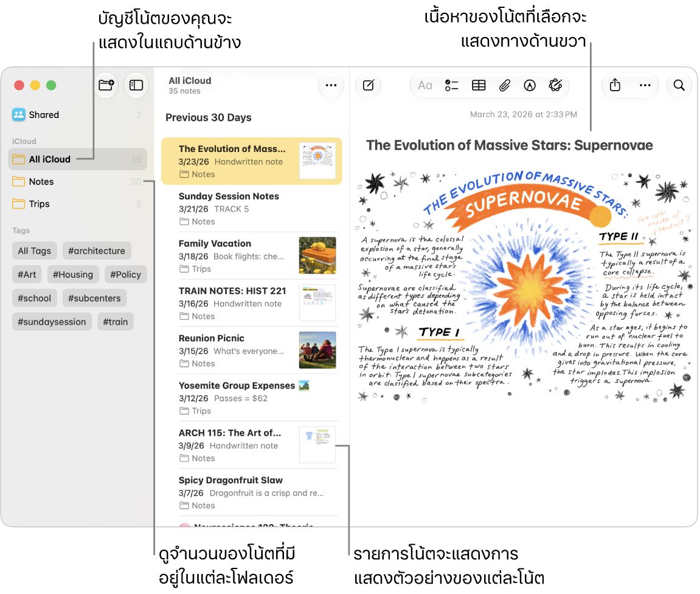Open the note list more options menu

(331, 85)
